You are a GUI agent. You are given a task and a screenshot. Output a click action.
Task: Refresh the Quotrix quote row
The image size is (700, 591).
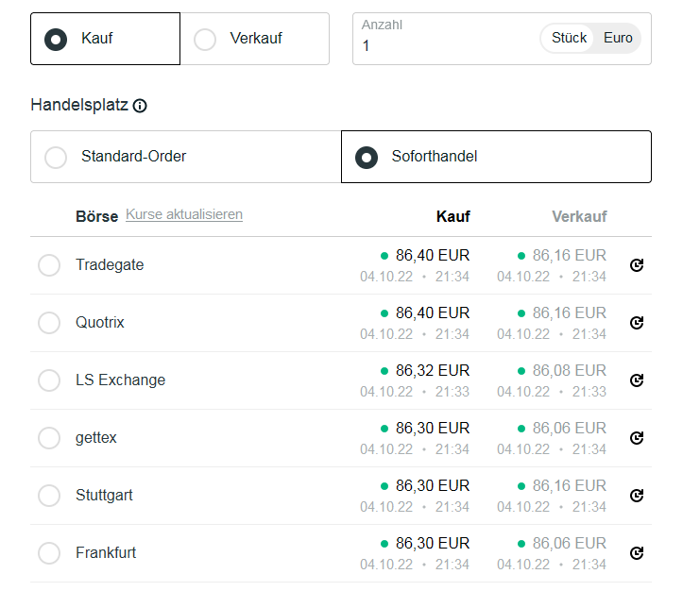637,323
